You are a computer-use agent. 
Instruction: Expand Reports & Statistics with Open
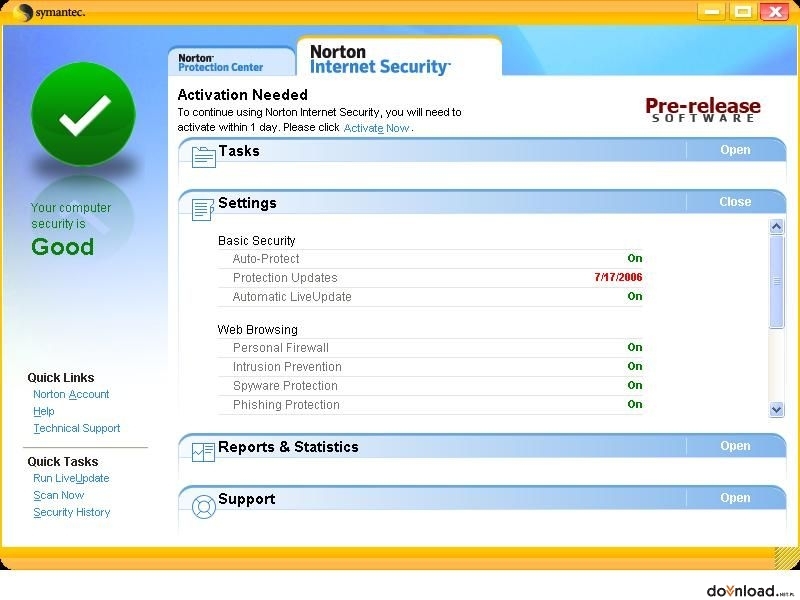[735, 446]
